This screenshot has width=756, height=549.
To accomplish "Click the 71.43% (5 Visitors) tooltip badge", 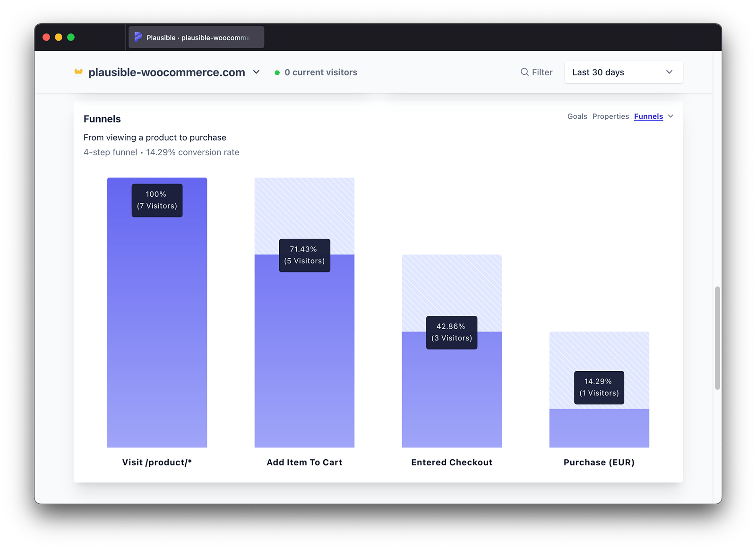I will coord(304,255).
